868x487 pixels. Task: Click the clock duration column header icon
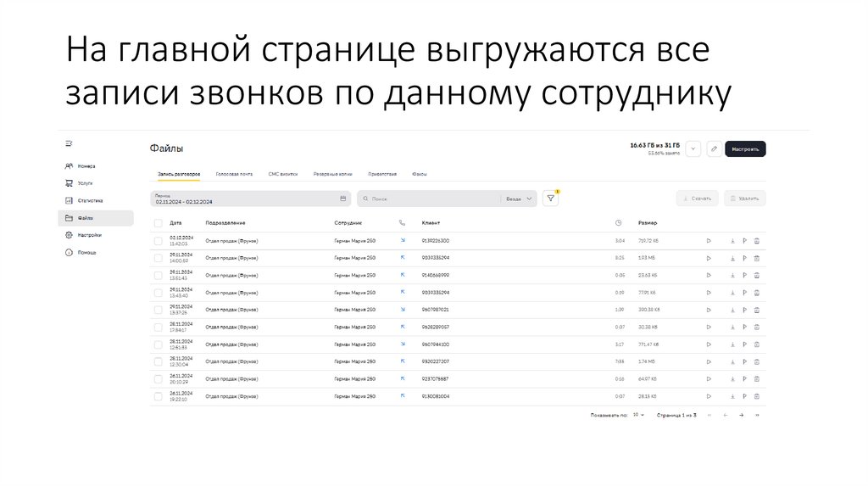coord(618,223)
